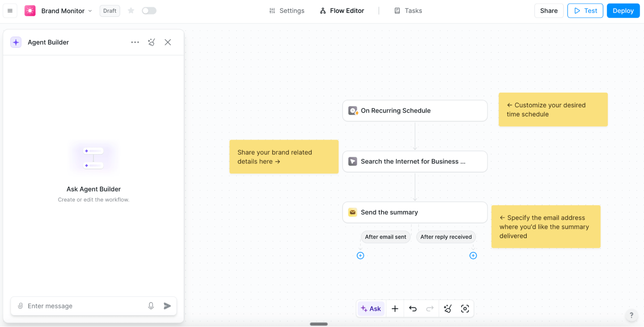Open the three-dot options menu in Agent Builder
This screenshot has width=644, height=327.
[x=135, y=42]
